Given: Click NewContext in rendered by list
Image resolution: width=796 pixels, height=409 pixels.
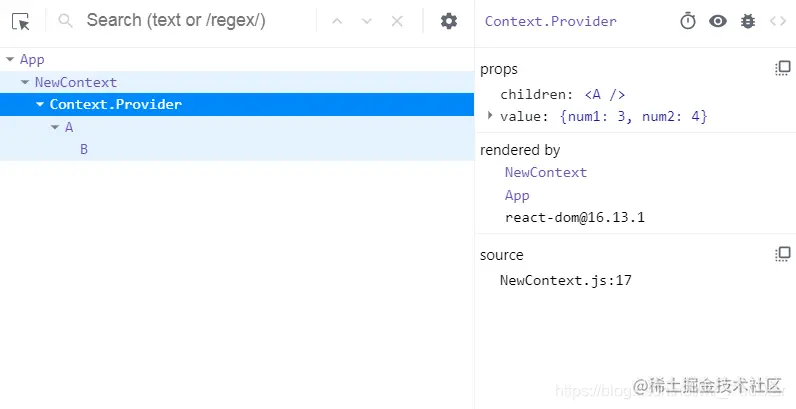Looking at the screenshot, I should [x=546, y=173].
